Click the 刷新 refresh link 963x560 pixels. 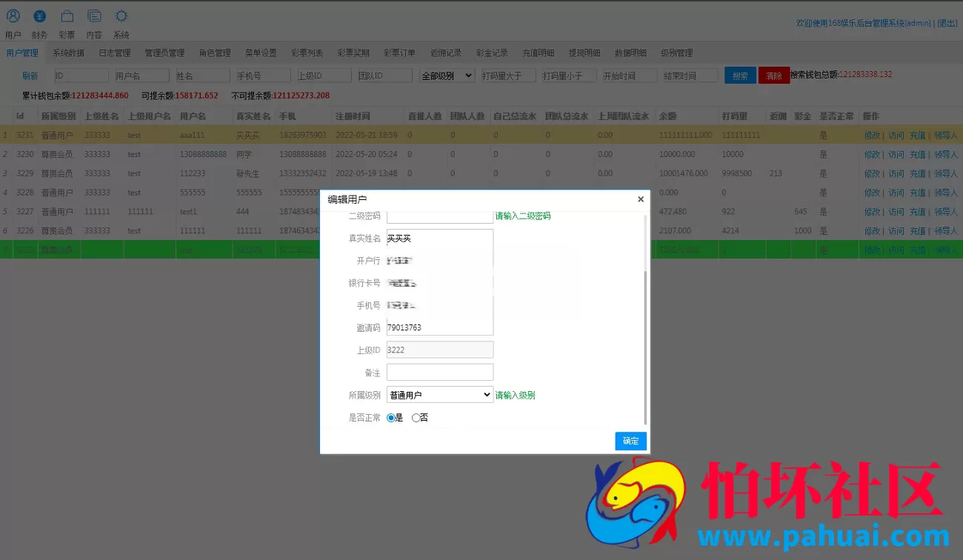tap(30, 76)
